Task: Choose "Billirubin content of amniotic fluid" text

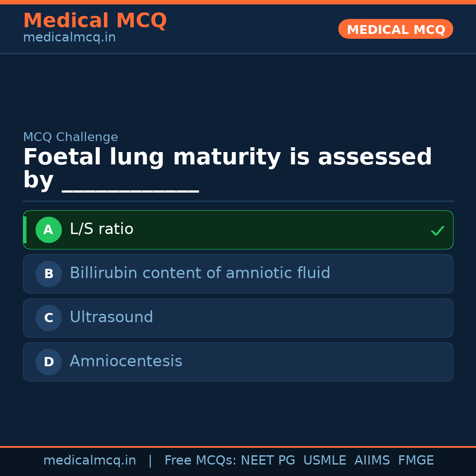Action: [x=200, y=273]
